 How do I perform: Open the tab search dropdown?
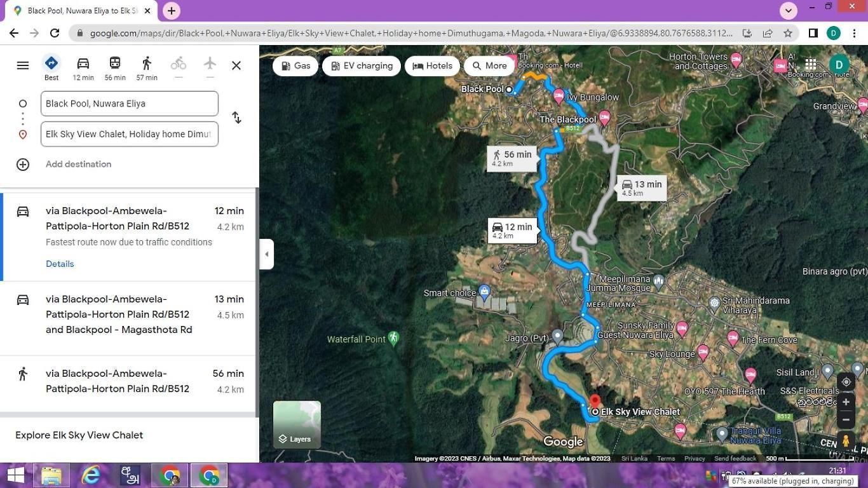coord(789,11)
